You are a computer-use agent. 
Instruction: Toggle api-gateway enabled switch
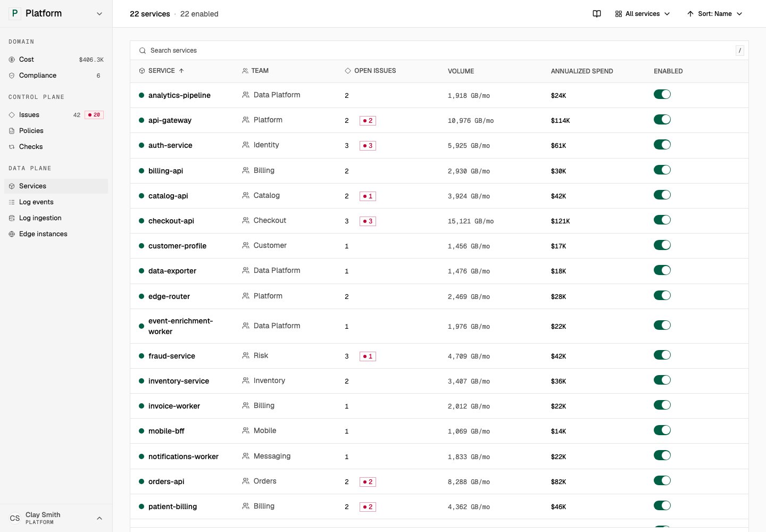pos(662,119)
